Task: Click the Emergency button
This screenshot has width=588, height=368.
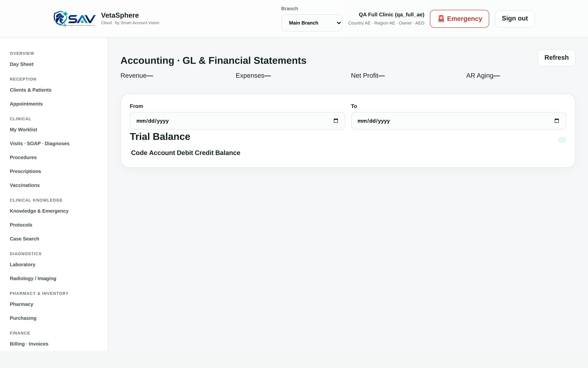Action: pyautogui.click(x=459, y=19)
